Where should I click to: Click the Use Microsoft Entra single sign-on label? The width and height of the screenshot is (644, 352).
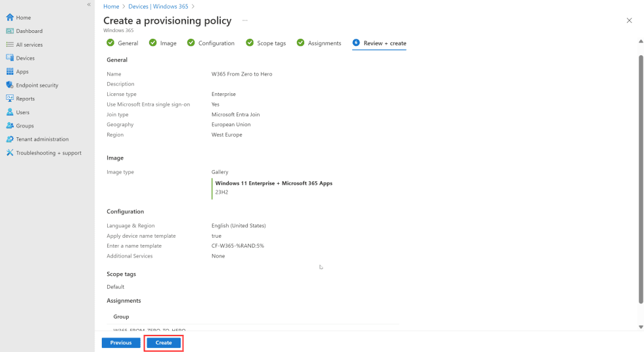[x=149, y=104]
